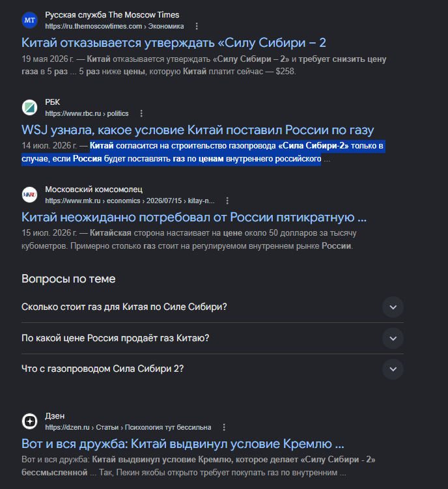Click Московский комсомолец favicon
Image resolution: width=448 pixels, height=489 pixels.
tap(30, 195)
